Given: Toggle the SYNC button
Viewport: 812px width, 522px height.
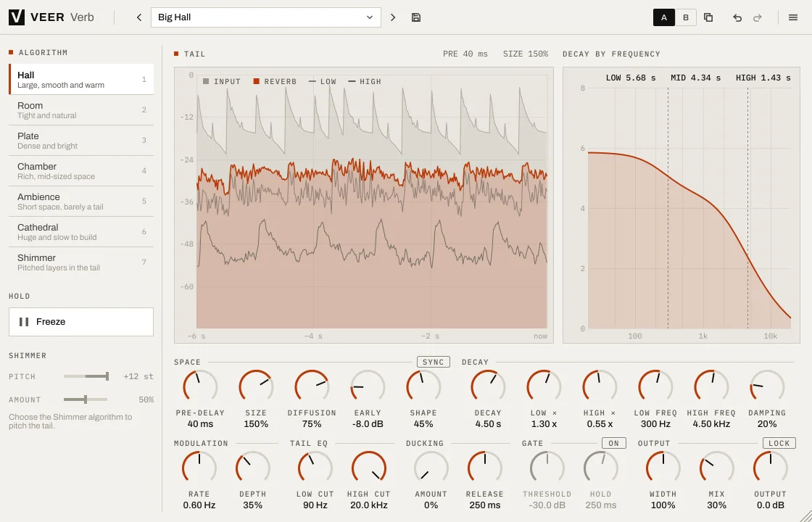Looking at the screenshot, I should click(x=434, y=362).
